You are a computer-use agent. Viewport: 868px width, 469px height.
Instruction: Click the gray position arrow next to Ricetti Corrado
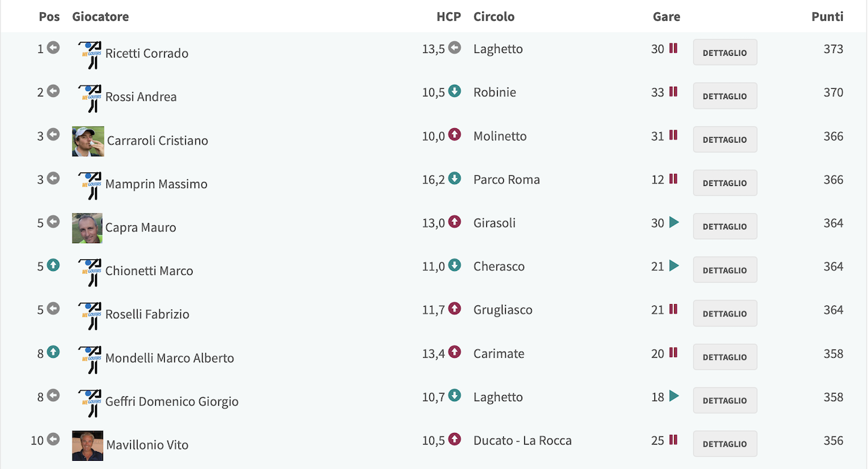tap(53, 48)
